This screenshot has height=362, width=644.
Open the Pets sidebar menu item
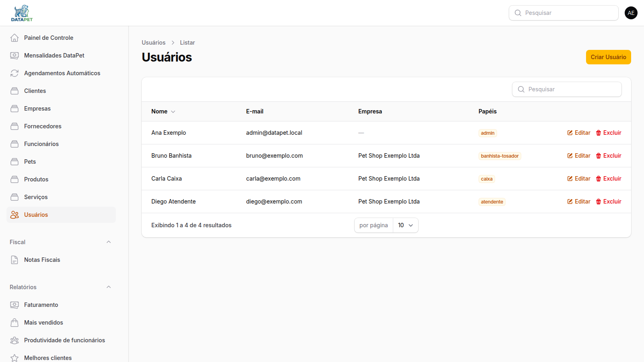coord(61,162)
